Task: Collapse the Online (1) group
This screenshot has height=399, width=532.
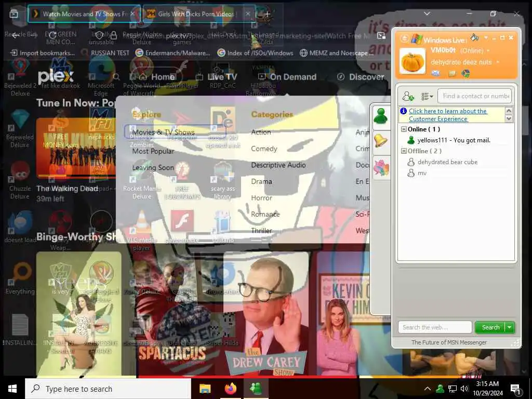Action: click(x=404, y=129)
